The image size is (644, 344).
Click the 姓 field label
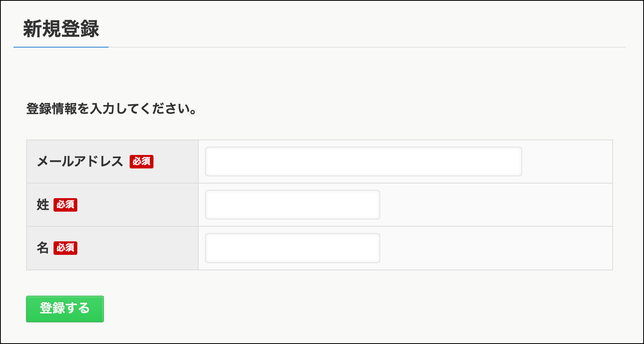[x=43, y=204]
